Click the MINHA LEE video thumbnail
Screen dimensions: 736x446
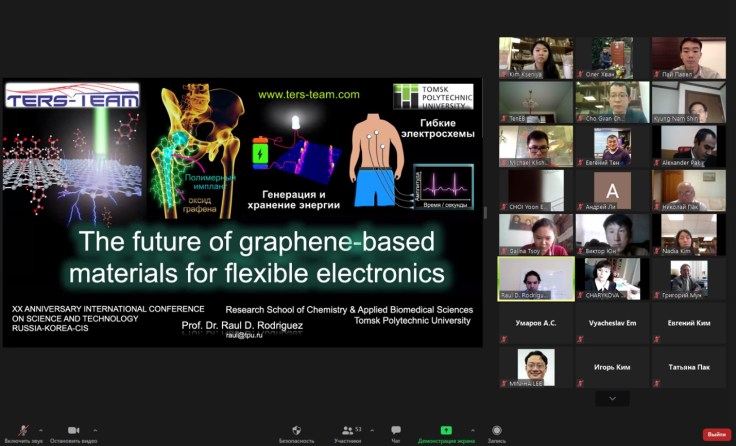(536, 367)
